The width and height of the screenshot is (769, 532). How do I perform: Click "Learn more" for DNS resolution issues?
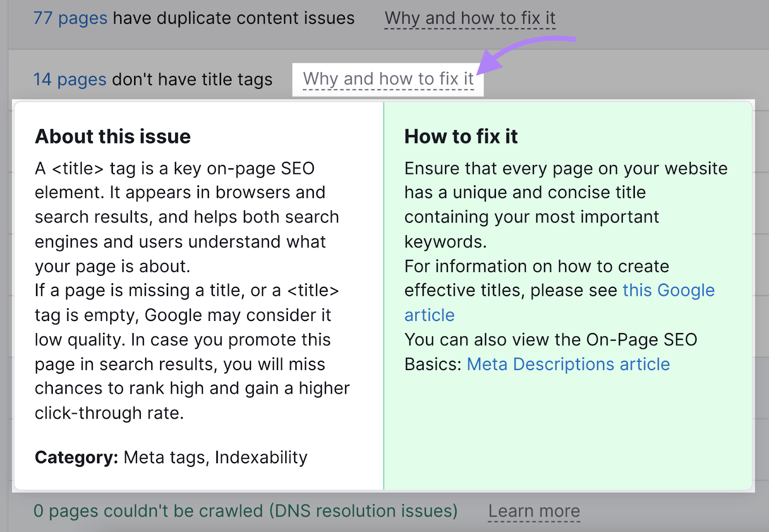point(534,511)
